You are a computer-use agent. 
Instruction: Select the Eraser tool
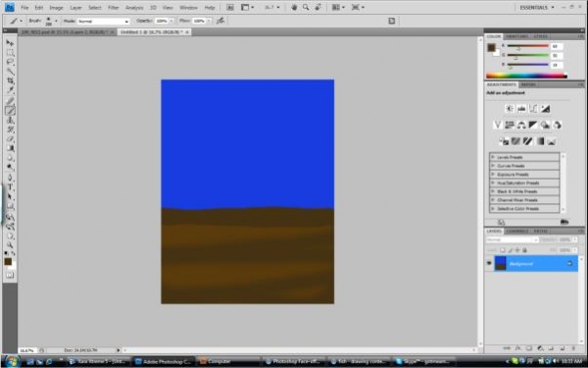click(x=10, y=139)
